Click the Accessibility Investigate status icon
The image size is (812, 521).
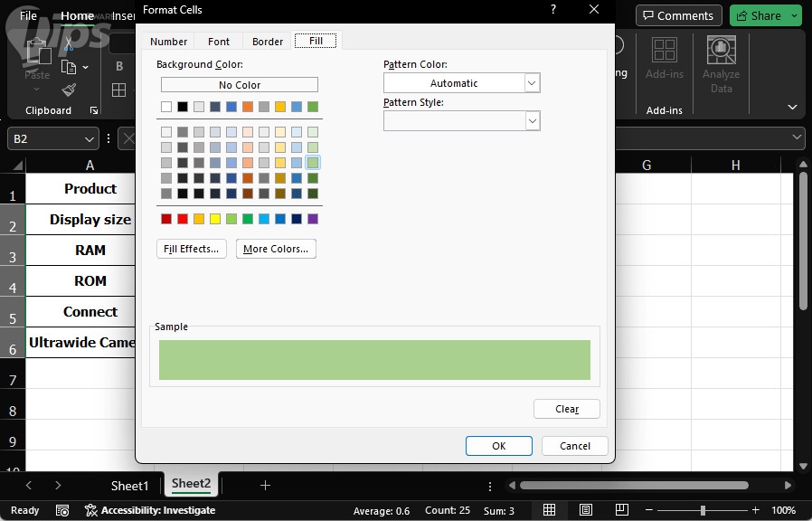click(x=91, y=510)
